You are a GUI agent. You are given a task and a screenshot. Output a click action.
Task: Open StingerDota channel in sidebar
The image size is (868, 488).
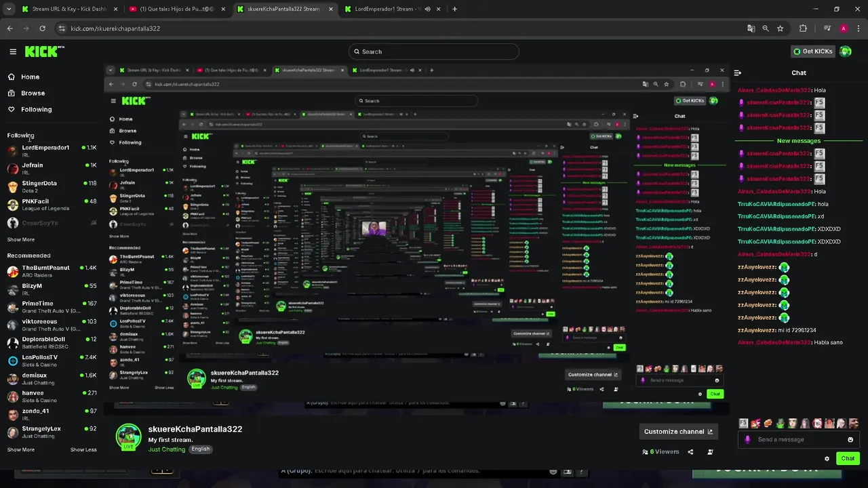pos(52,186)
